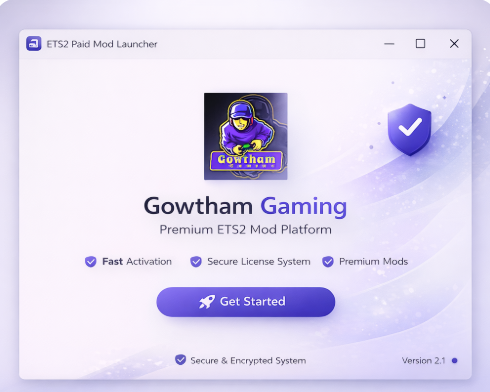Screen dimensions: 490x392
Task: Click the "ETS2 Paid Mod Launcher" window title
Action: [102, 44]
